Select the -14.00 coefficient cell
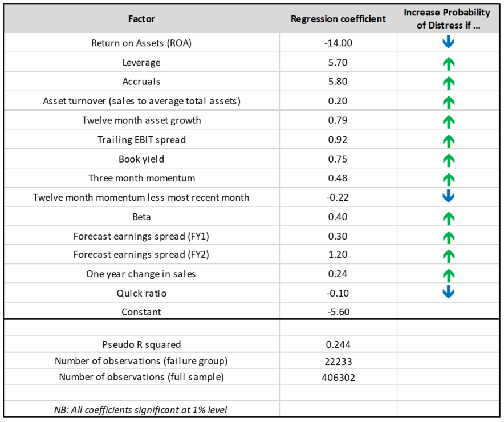The width and height of the screenshot is (504, 422). pyautogui.click(x=338, y=43)
